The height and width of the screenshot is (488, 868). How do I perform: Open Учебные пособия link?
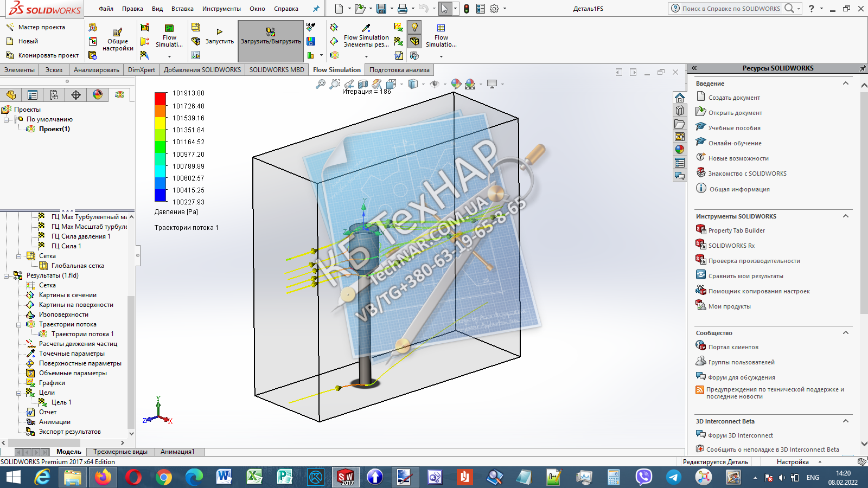[734, 128]
